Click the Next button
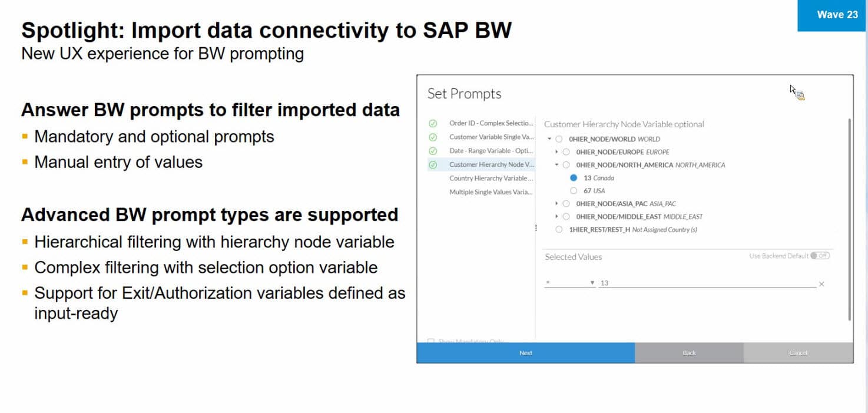The width and height of the screenshot is (868, 413). point(526,353)
